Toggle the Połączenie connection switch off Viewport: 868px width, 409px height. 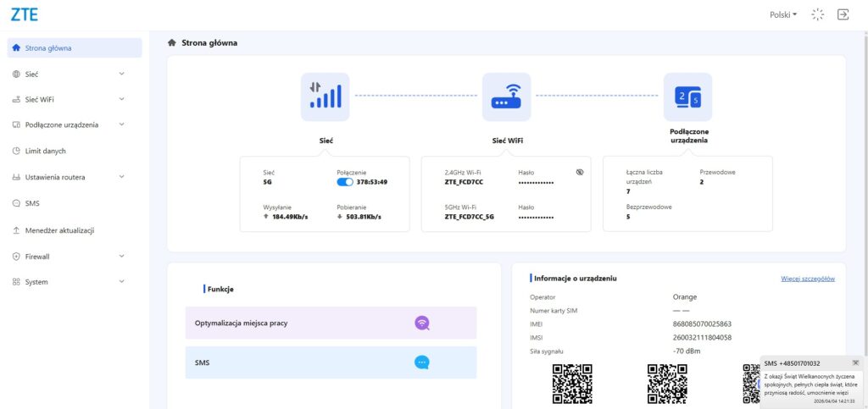345,181
